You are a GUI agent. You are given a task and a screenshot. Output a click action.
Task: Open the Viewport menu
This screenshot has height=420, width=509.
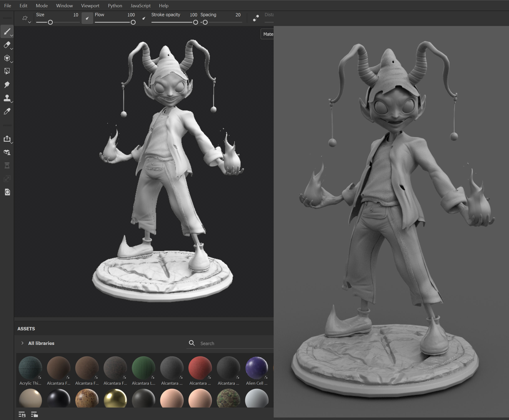coord(90,6)
